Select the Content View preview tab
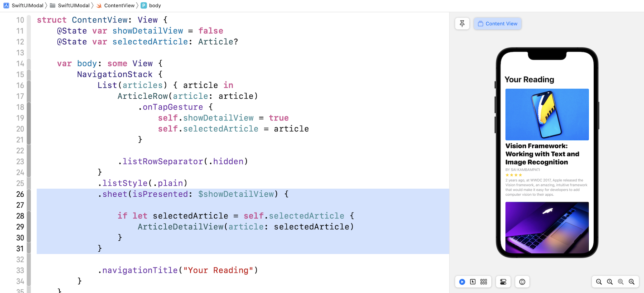This screenshot has height=293, width=644. point(497,23)
